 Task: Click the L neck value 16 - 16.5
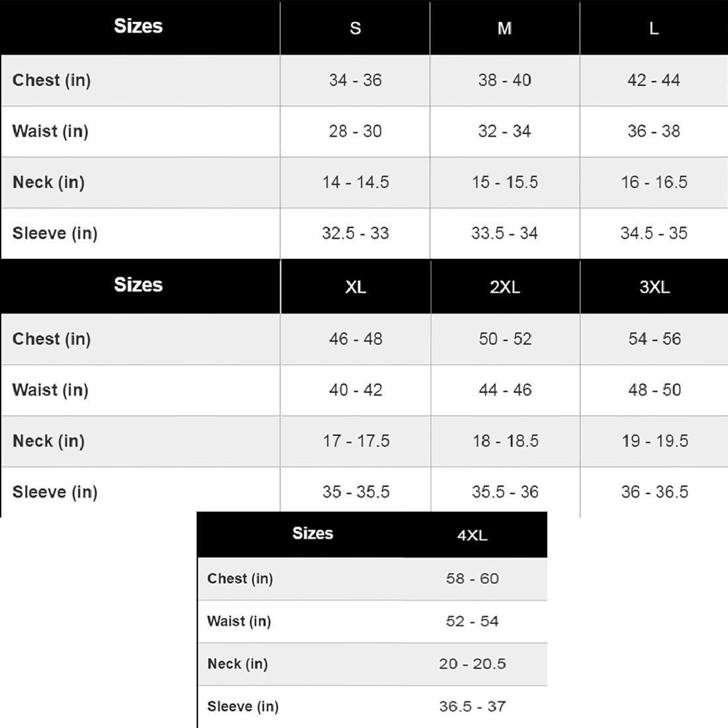click(x=654, y=182)
